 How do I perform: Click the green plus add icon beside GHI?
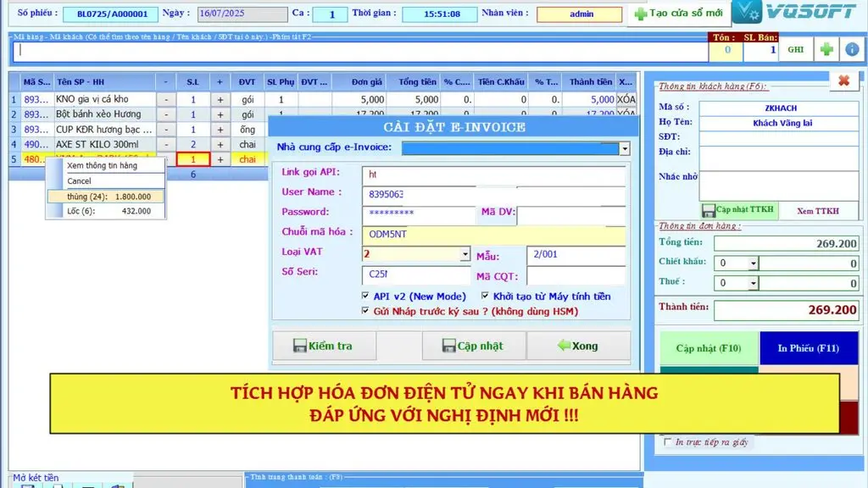(x=826, y=49)
